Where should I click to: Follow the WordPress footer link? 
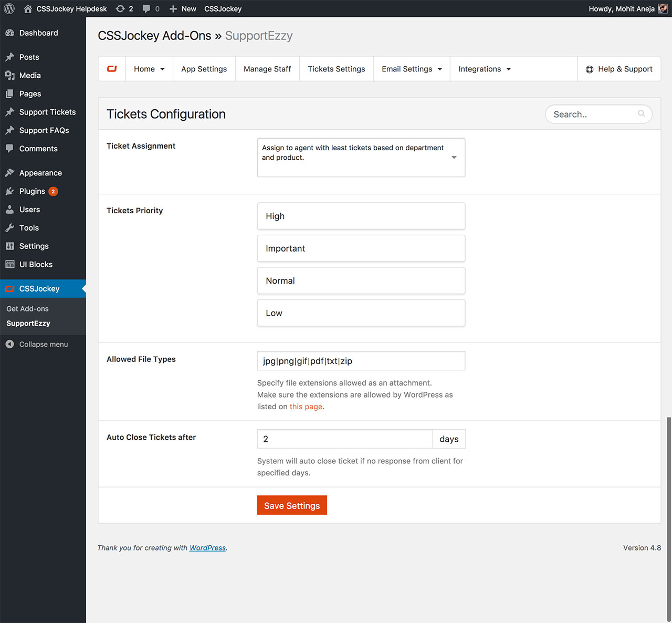coord(207,548)
